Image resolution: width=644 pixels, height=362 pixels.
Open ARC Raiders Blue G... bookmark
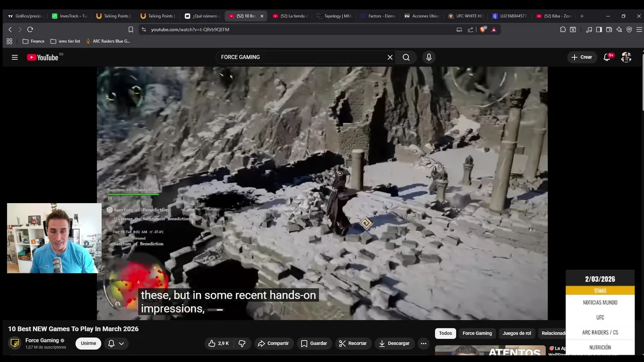(x=108, y=41)
